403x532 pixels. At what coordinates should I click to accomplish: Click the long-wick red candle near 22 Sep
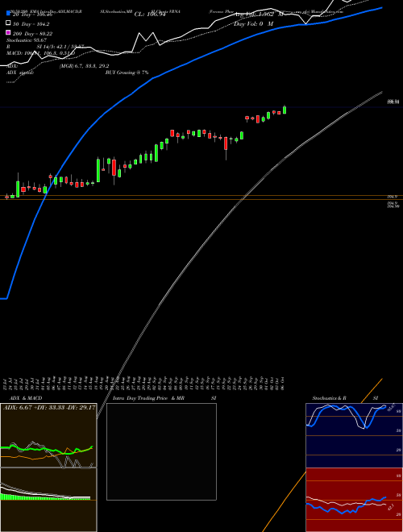pos(226,148)
